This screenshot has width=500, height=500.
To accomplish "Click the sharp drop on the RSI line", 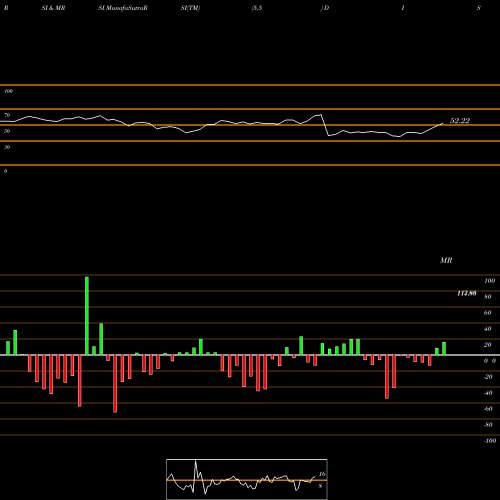I will click(x=325, y=125).
